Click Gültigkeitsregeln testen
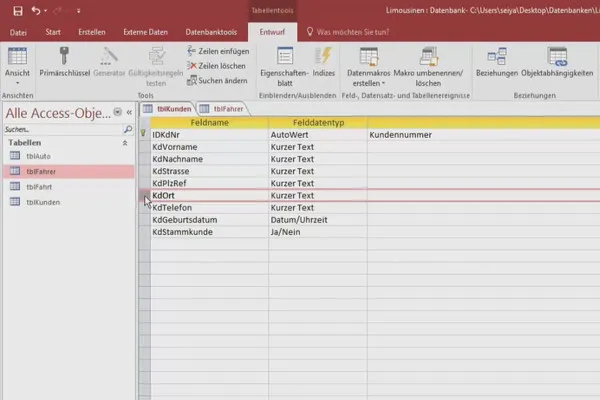Screen dimensions: 600x400 point(156,67)
